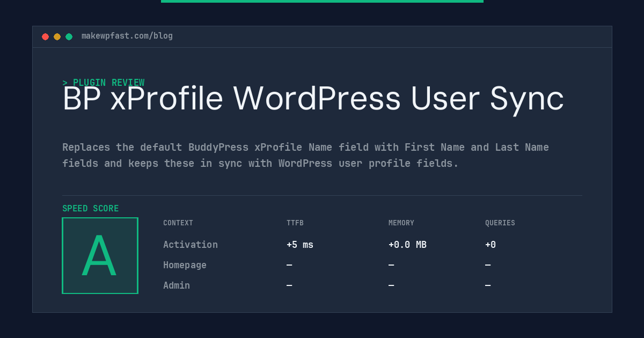
Task: Click the CONTEXT column header
Action: click(x=178, y=223)
